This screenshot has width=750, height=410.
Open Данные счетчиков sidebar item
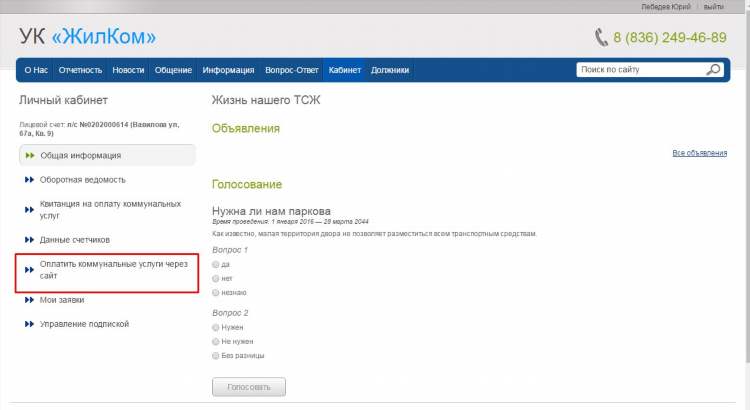tap(75, 240)
